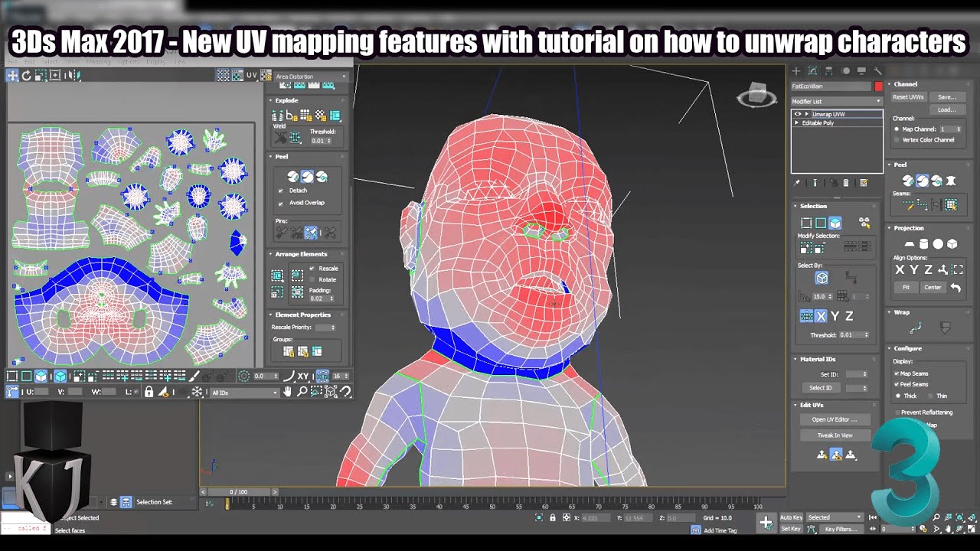Click the Reset UVWs button
Viewport: 980px width, 551px height.
[x=909, y=97]
